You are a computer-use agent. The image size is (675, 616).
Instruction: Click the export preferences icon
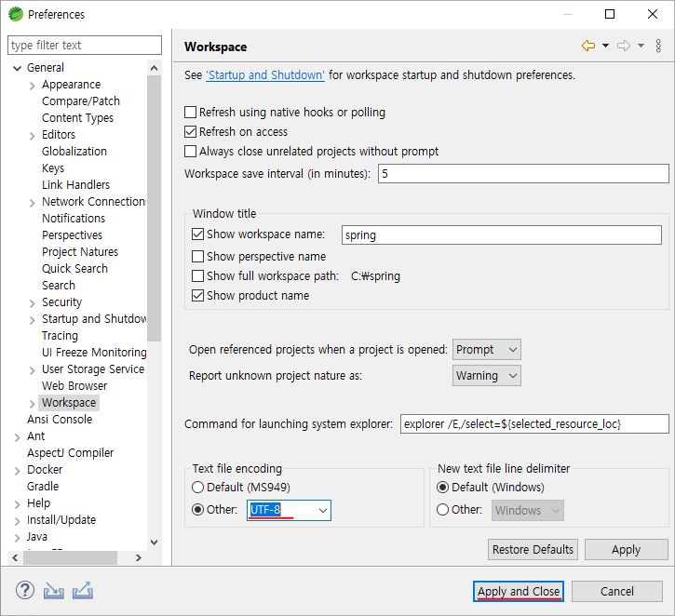83,591
